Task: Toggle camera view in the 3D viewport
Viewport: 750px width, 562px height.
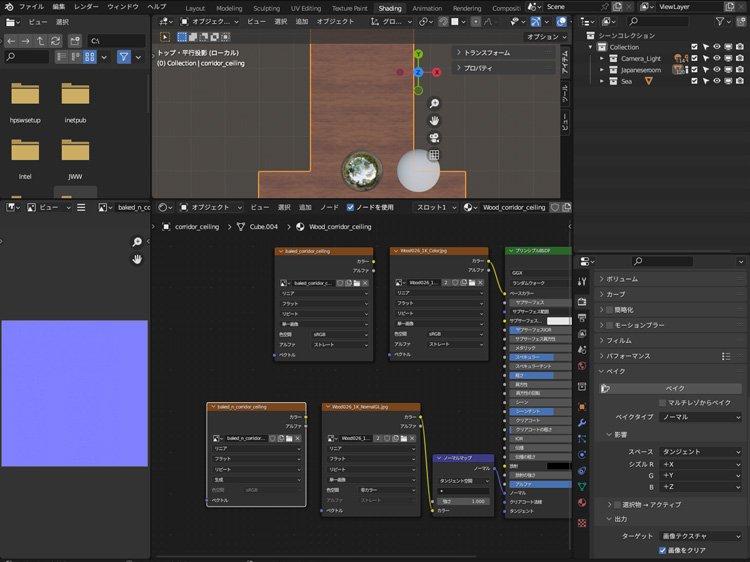Action: [434, 138]
